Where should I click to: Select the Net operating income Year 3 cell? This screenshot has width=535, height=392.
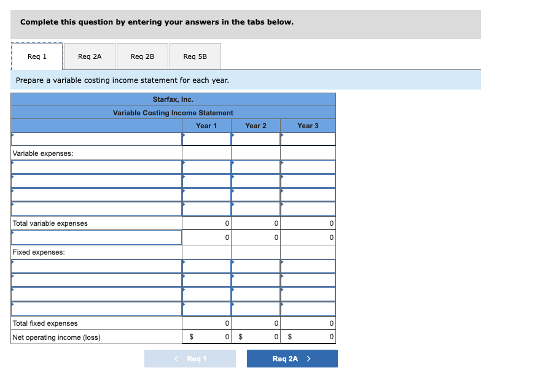(307, 337)
